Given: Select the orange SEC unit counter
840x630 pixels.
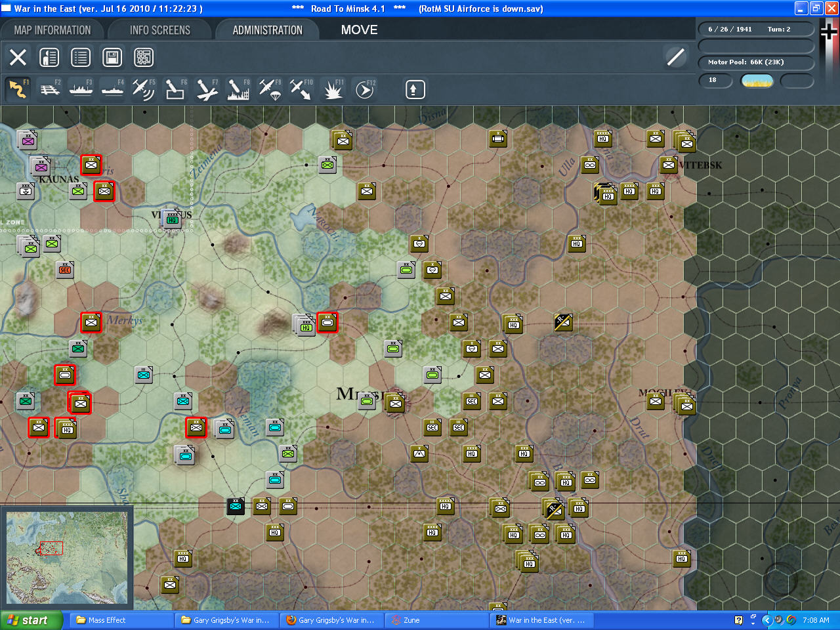Looking at the screenshot, I should coord(65,270).
